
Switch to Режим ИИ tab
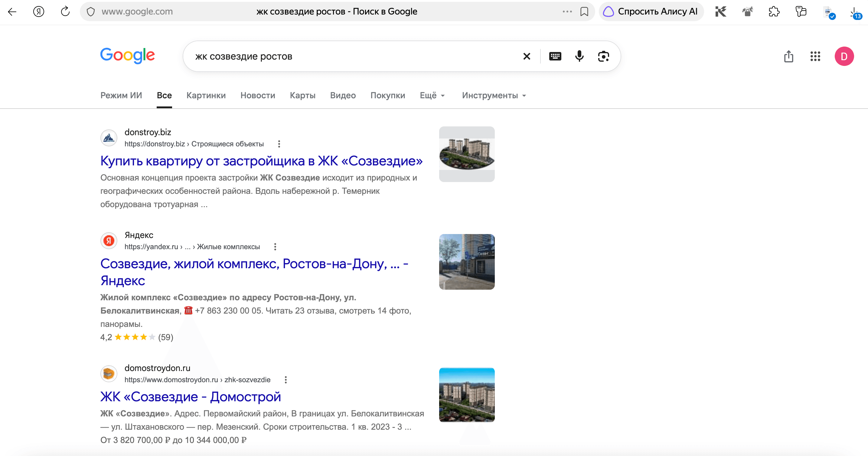(121, 96)
